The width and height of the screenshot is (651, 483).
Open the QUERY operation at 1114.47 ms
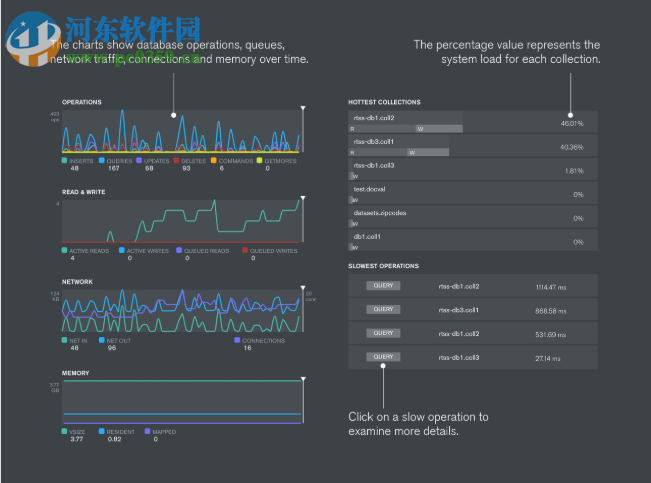383,286
